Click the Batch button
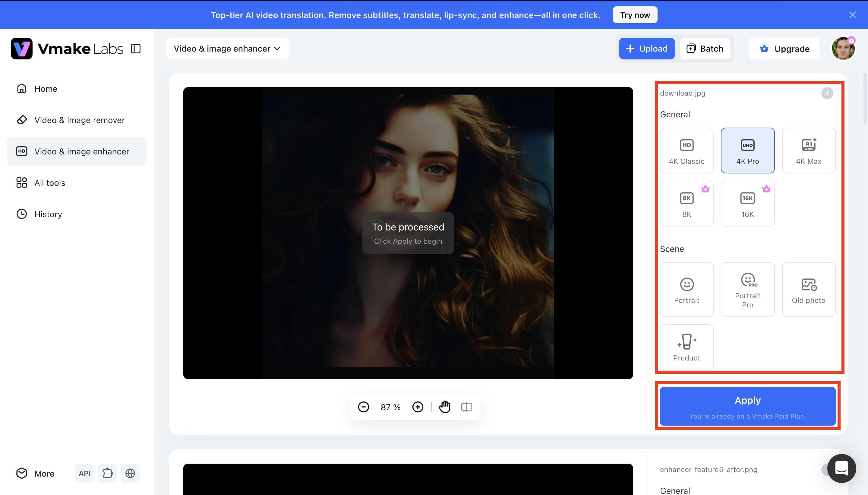Image resolution: width=868 pixels, height=495 pixels. (705, 49)
